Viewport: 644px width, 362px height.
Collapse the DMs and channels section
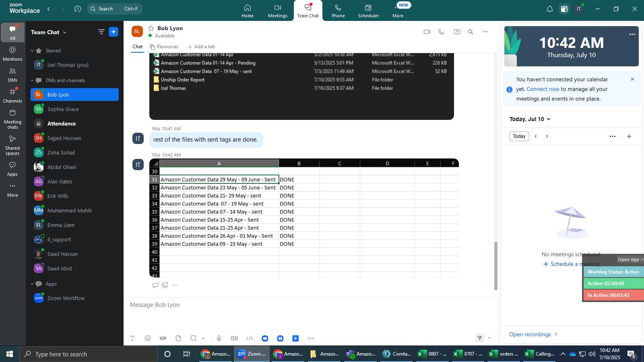(x=32, y=80)
